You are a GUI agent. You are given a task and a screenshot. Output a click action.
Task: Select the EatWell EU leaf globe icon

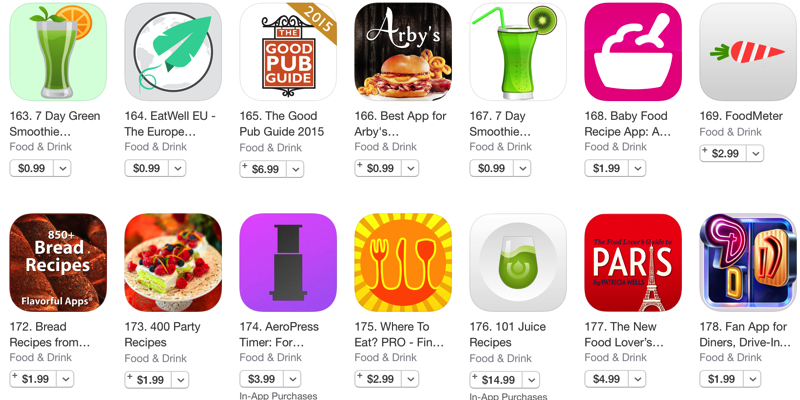tap(173, 52)
